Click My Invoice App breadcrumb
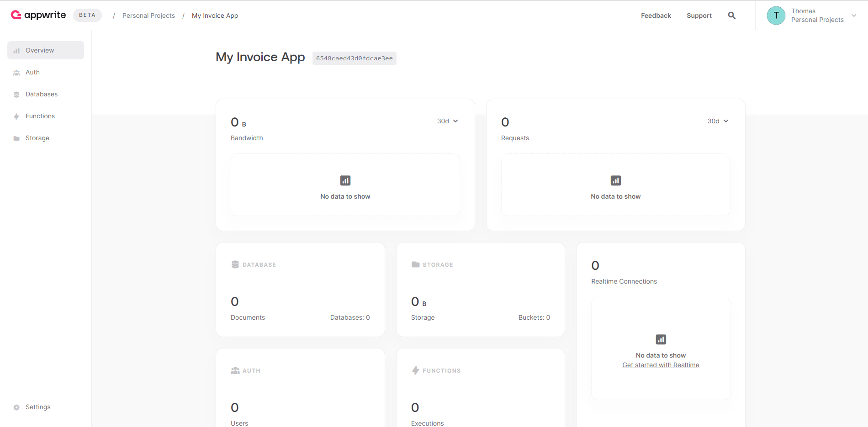This screenshot has width=868, height=427. [x=215, y=16]
